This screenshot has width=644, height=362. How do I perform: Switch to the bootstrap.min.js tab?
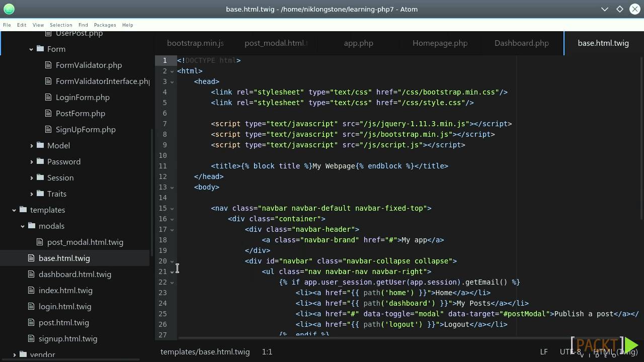[x=196, y=43]
